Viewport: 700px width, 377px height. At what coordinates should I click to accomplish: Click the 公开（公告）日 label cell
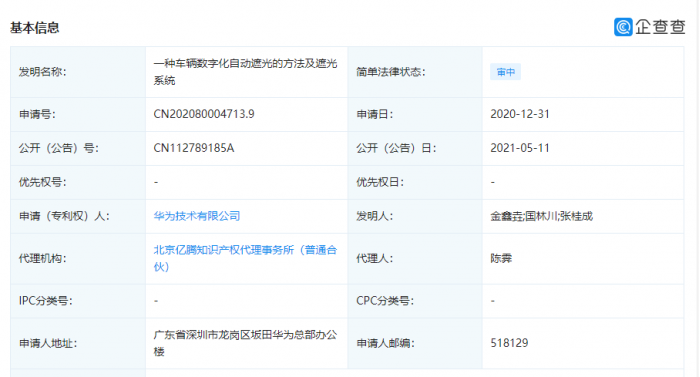click(x=415, y=148)
